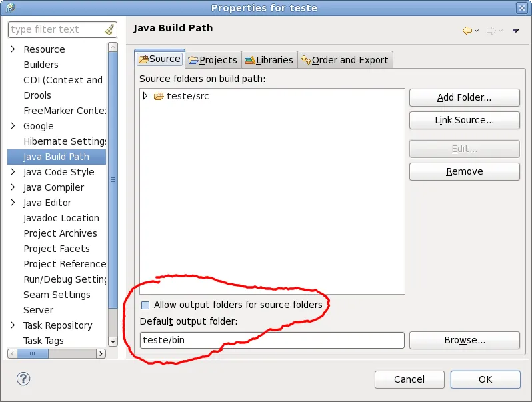The image size is (532, 402).
Task: Click Browse... for output folder
Action: 465,340
